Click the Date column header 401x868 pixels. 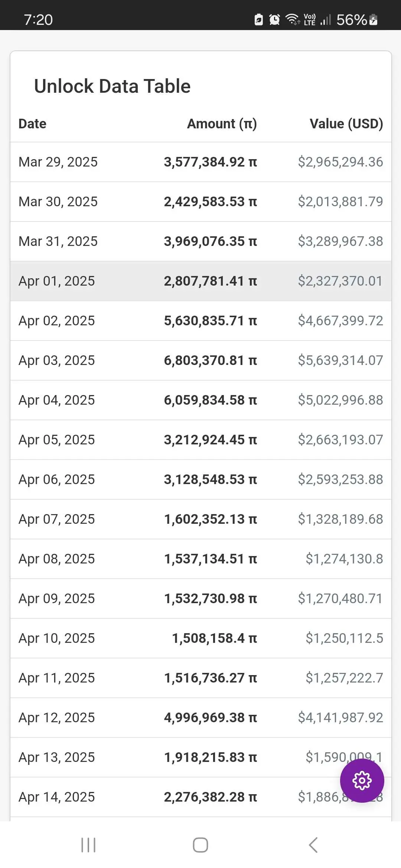(33, 124)
